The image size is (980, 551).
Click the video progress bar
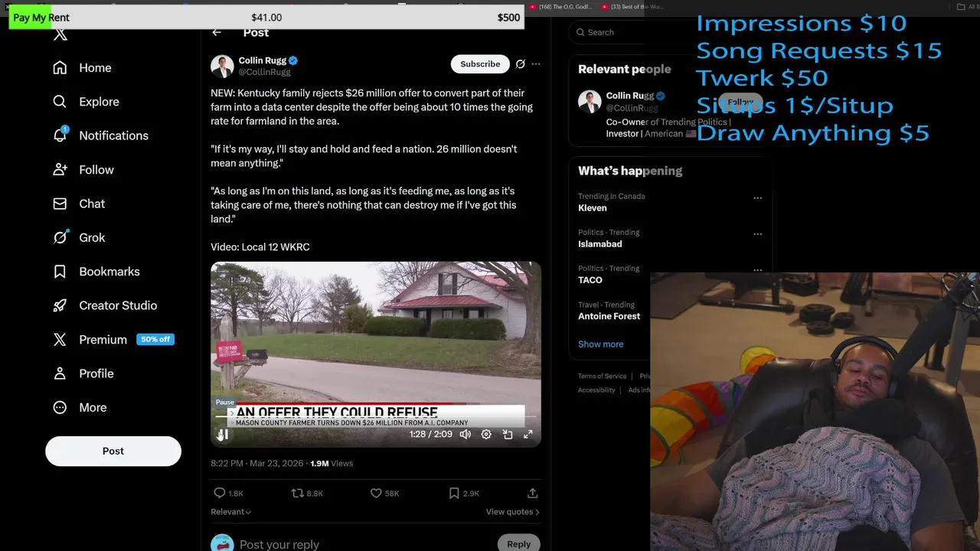[375, 417]
